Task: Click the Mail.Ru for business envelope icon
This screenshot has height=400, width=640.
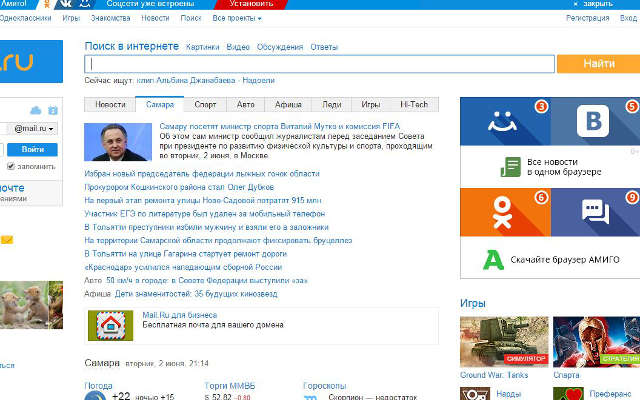Action: (x=111, y=325)
